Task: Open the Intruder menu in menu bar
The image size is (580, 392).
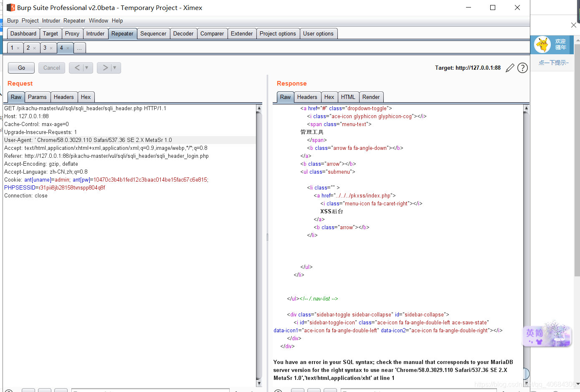Action: 51,20
